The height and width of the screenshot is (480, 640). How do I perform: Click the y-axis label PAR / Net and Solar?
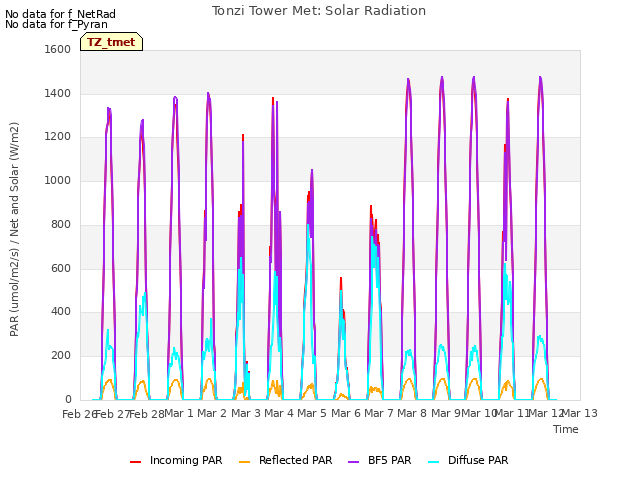[14, 229]
